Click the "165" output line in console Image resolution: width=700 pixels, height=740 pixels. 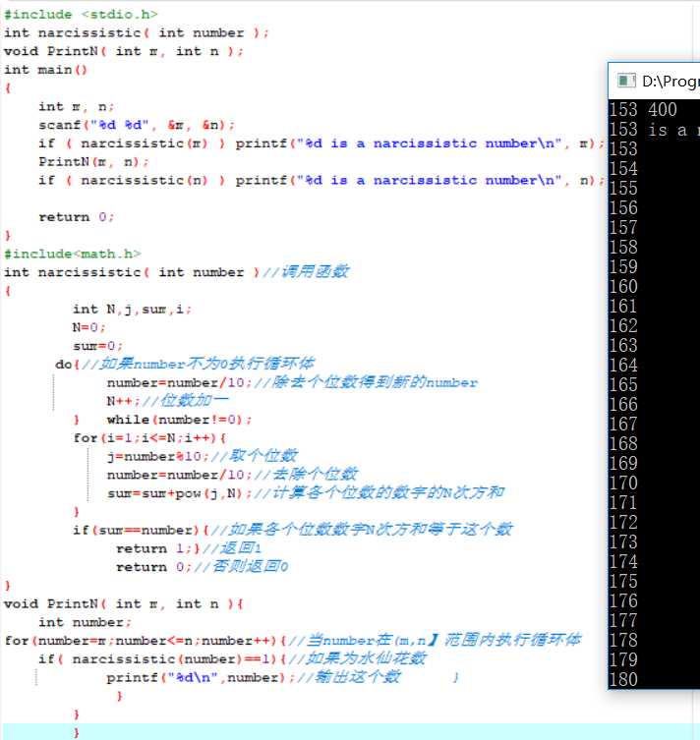click(x=623, y=384)
